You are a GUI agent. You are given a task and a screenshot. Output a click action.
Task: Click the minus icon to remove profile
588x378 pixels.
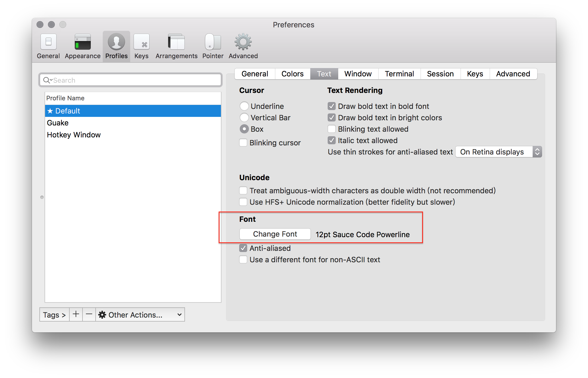(x=89, y=314)
